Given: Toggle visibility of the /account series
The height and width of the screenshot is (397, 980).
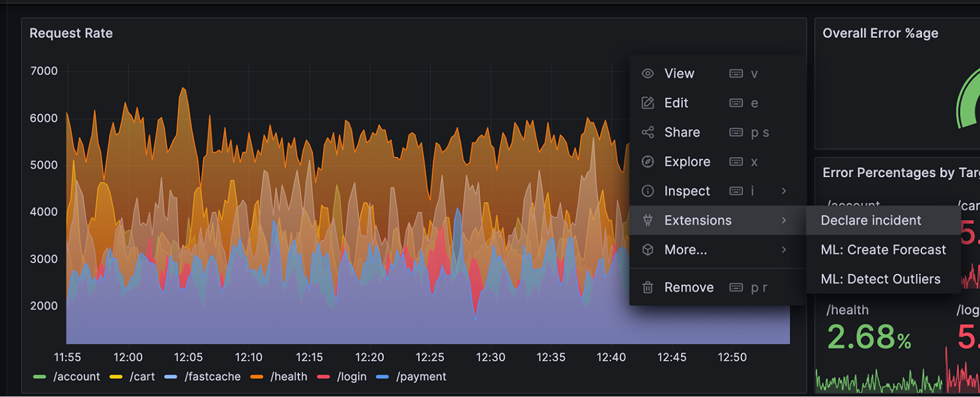Looking at the screenshot, I should (78, 376).
